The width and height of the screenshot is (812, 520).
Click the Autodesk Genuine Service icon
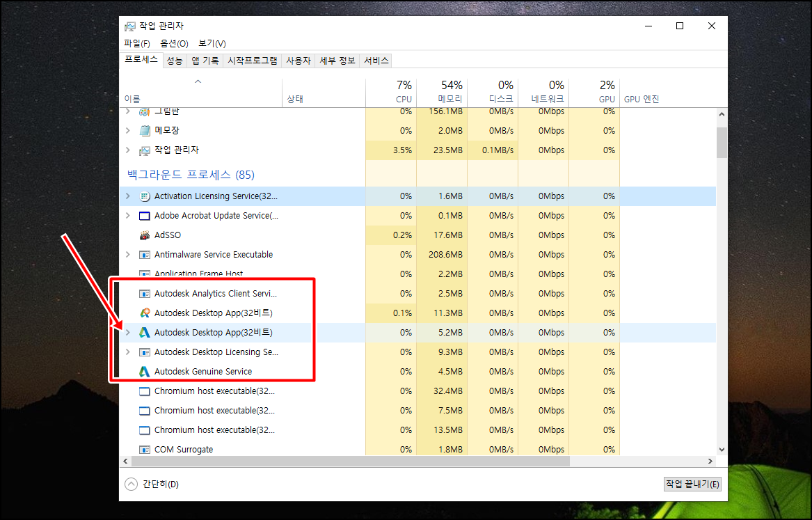pos(145,372)
